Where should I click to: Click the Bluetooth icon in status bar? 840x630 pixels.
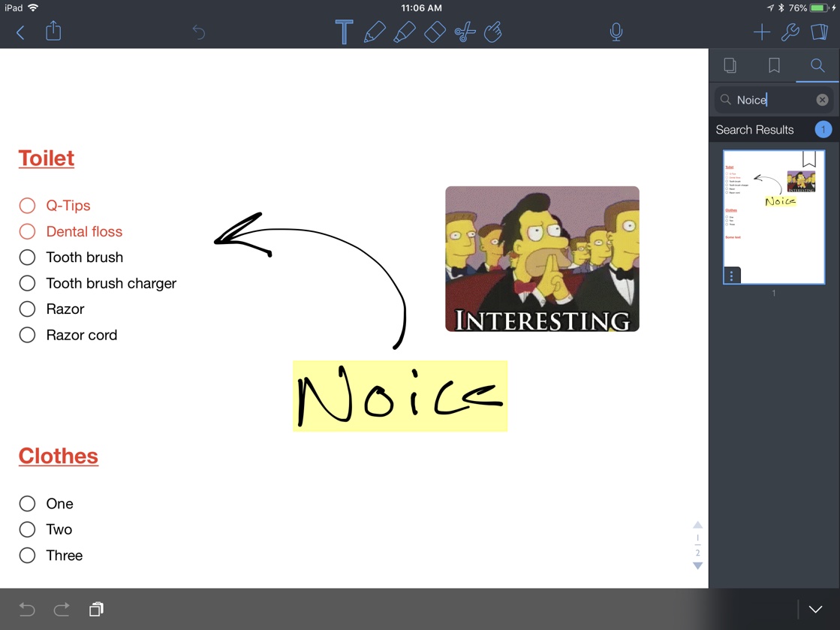(781, 8)
